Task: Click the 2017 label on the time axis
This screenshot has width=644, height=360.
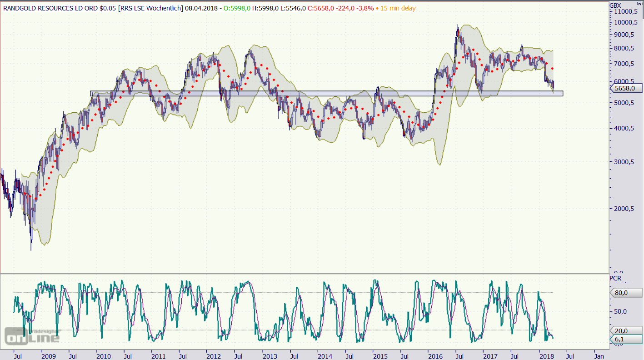Action: pos(490,356)
